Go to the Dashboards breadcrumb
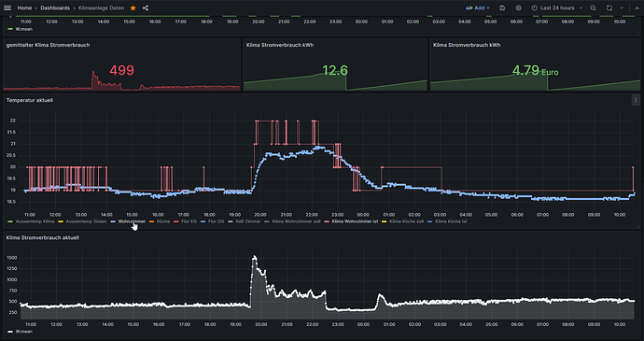Viewport: 644px width, 341px height. point(55,7)
